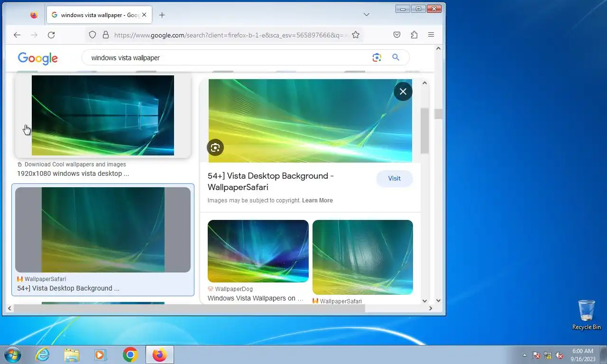Open the Firefox hamburger menu

click(x=431, y=35)
